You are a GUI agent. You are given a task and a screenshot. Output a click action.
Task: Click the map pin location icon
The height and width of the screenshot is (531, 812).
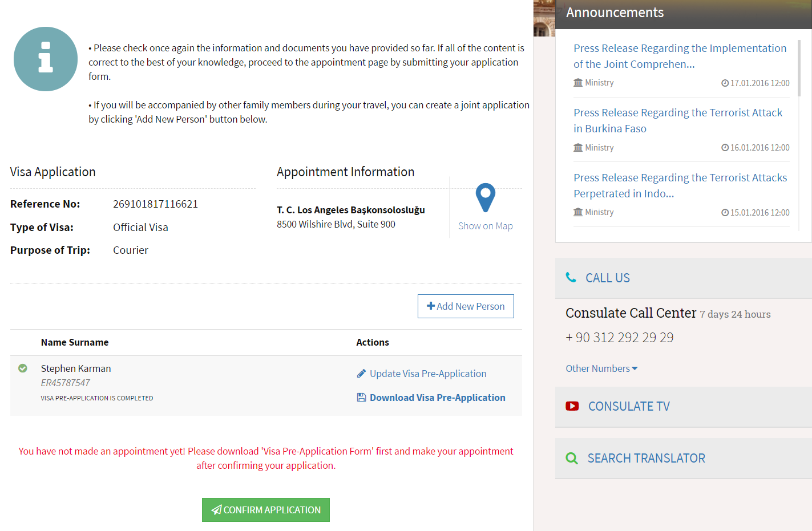point(486,198)
